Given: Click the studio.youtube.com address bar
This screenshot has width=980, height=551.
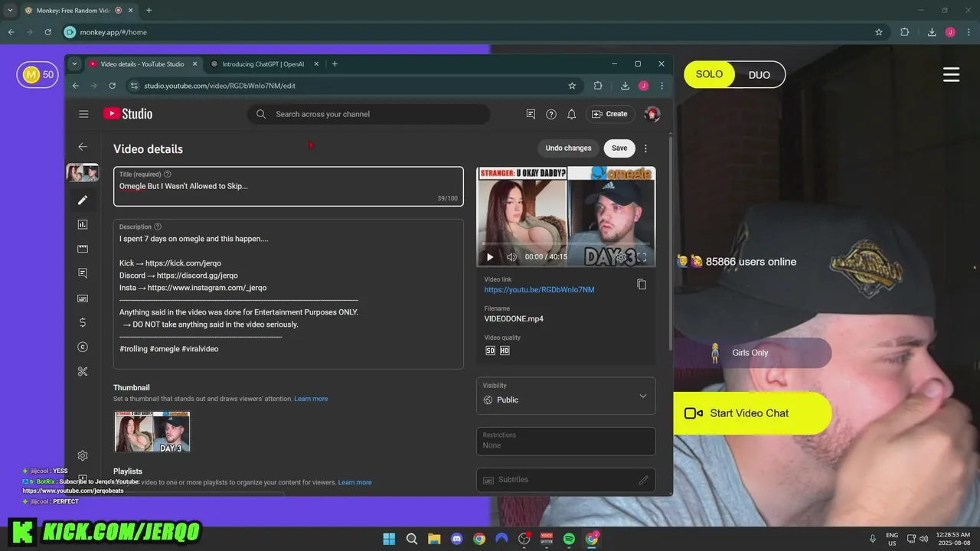Looking at the screenshot, I should coord(352,86).
